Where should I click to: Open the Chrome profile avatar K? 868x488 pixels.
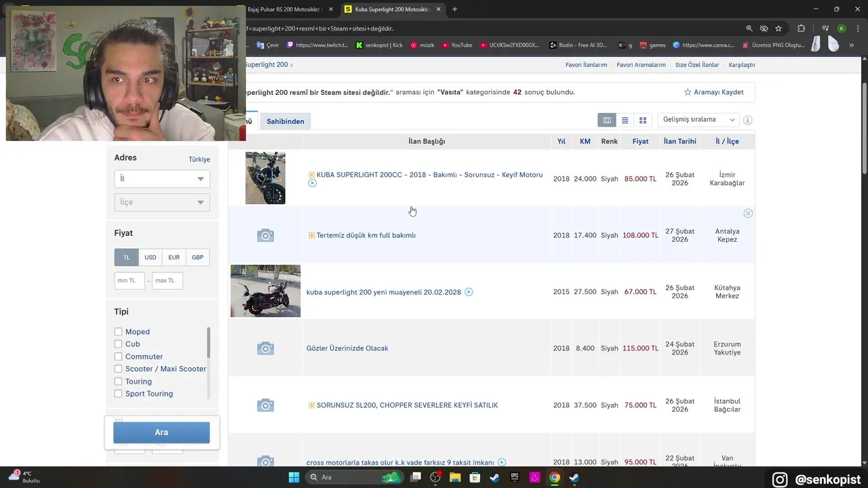click(842, 28)
